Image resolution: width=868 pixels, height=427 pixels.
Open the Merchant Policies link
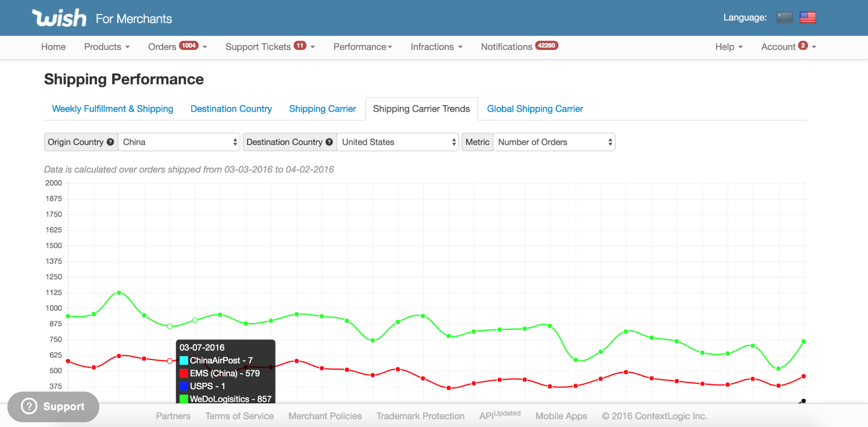pyautogui.click(x=325, y=416)
